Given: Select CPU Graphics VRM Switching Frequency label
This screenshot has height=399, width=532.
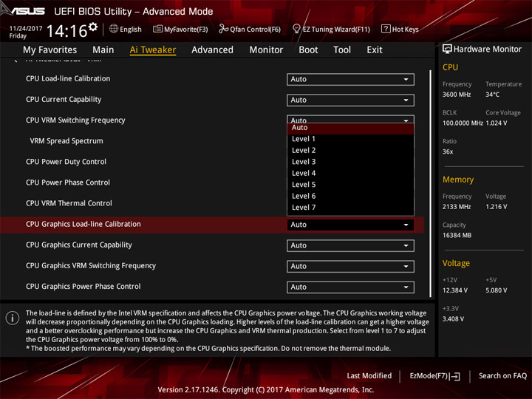Looking at the screenshot, I should [91, 266].
